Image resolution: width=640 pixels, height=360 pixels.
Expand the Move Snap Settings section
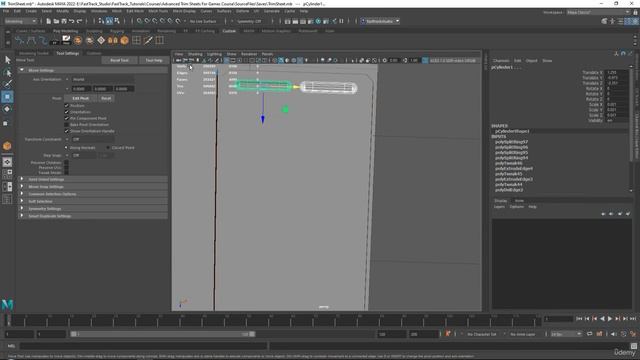pyautogui.click(x=93, y=187)
